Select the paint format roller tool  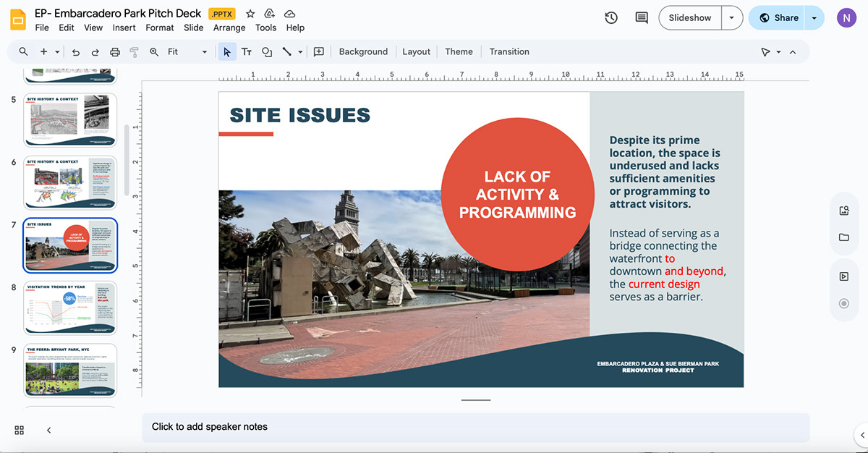[x=134, y=52]
